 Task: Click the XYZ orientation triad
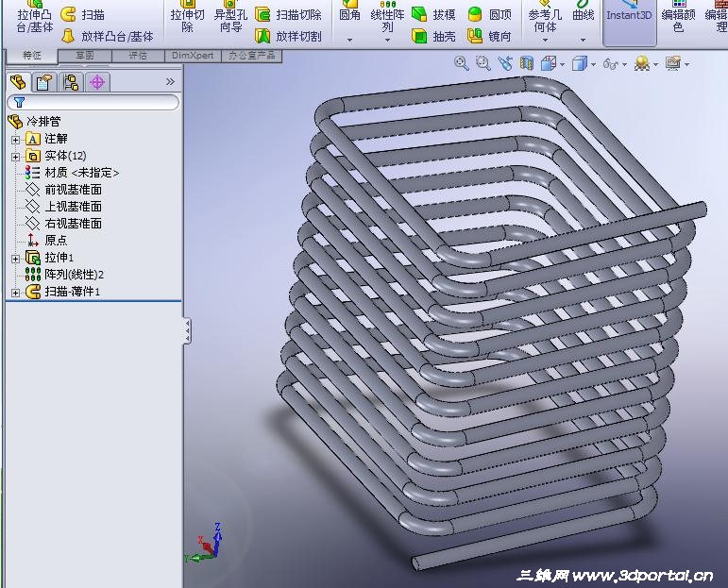click(x=204, y=544)
